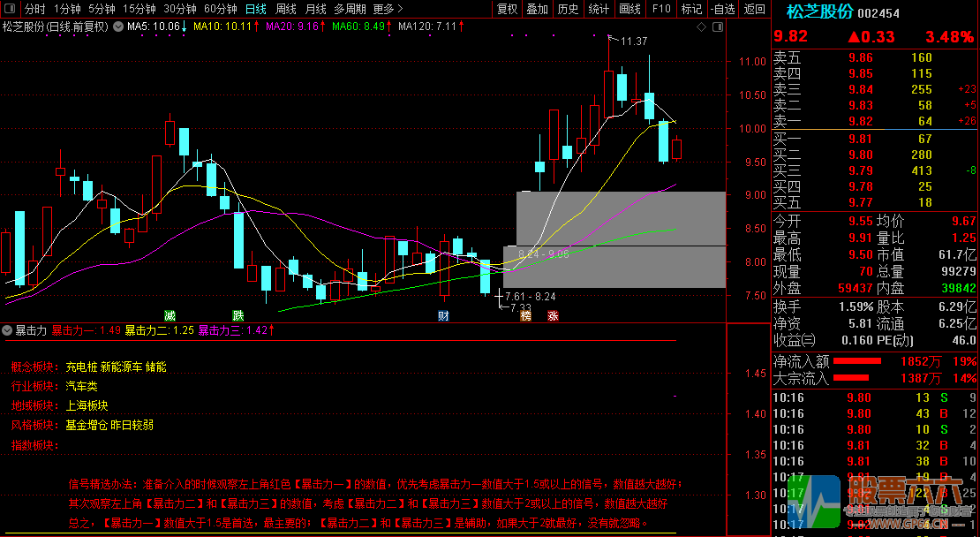Screen dimensions: 980x537
Task: Click the diamond icon above the chart
Action: click(701, 26)
